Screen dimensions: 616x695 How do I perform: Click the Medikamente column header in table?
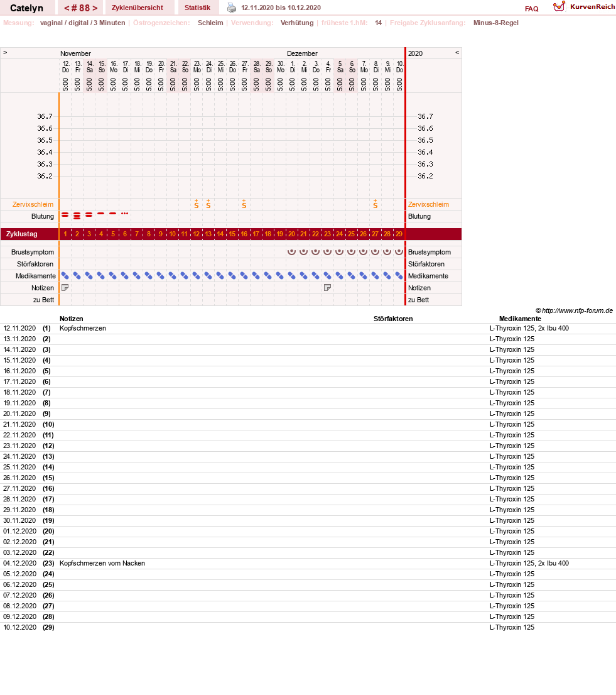(x=520, y=319)
